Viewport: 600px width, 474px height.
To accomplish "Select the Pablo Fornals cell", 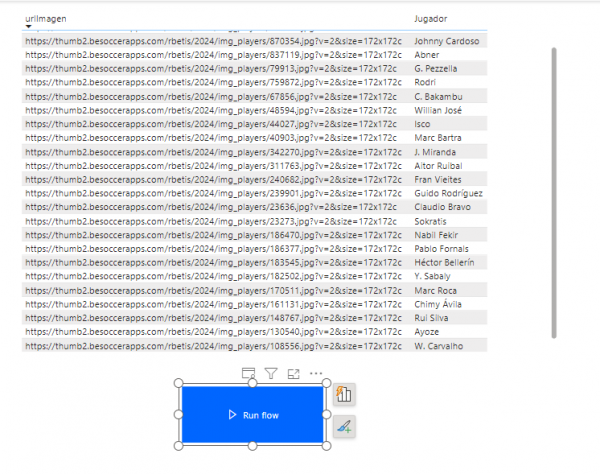I will 441,249.
